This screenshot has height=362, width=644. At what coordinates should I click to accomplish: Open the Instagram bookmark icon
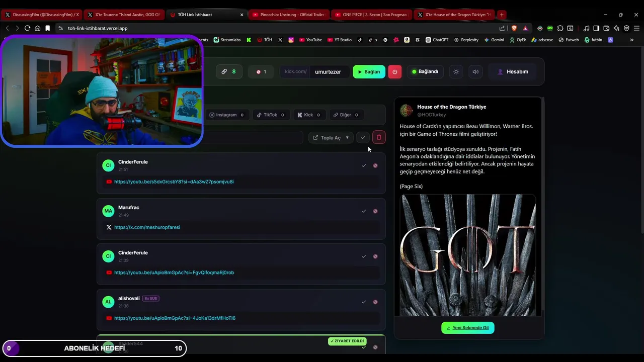pos(291,40)
